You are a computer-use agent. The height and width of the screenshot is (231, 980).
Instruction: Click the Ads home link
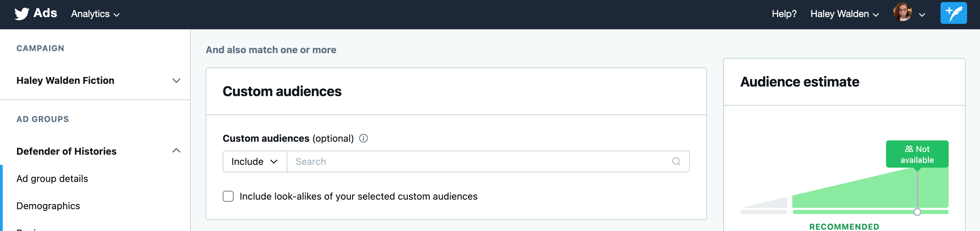[45, 13]
